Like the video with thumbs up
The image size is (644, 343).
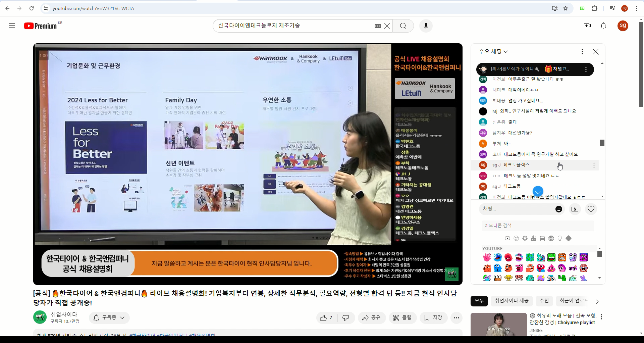click(x=326, y=318)
